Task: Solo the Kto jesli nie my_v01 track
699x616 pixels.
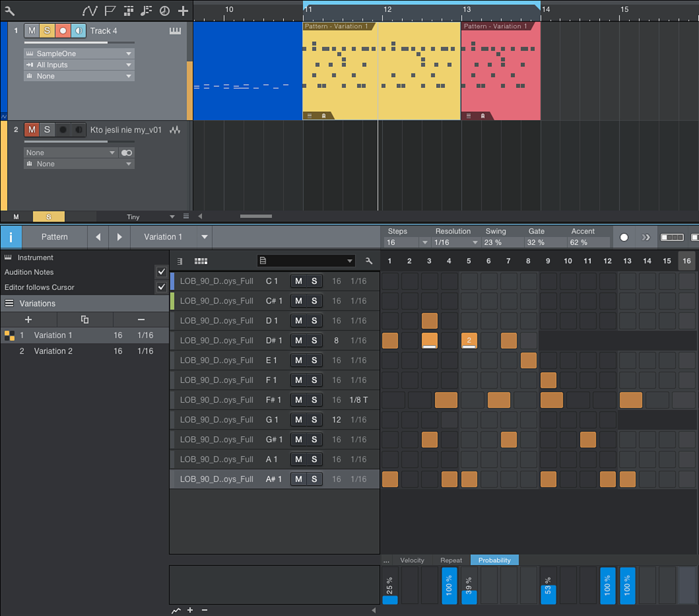Action: (47, 130)
